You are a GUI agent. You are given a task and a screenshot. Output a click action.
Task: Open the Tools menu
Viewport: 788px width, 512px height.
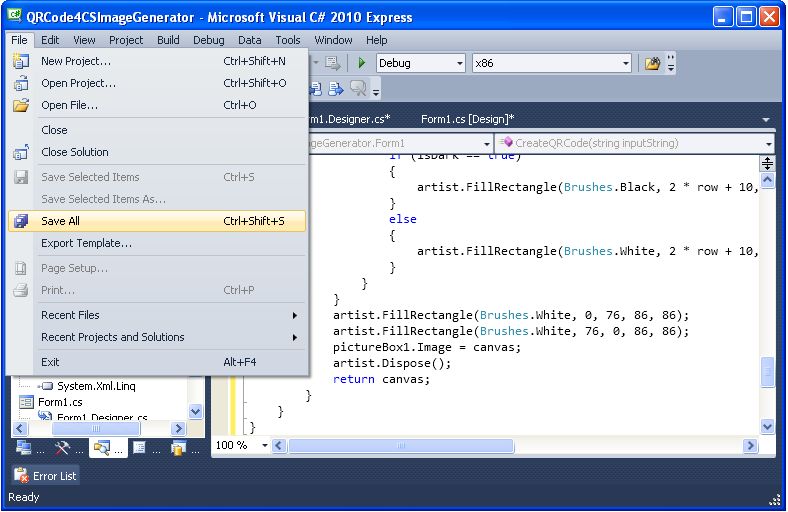287,40
